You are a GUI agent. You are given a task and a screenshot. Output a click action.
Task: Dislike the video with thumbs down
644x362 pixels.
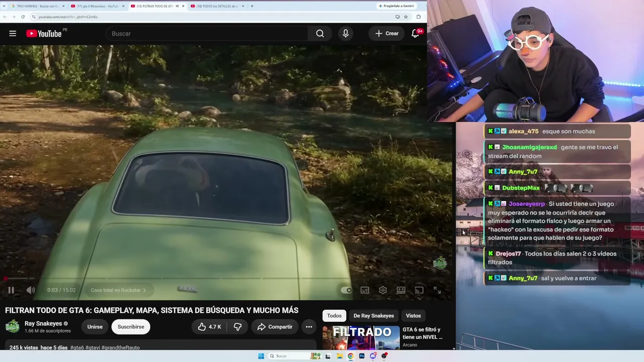tap(237, 327)
